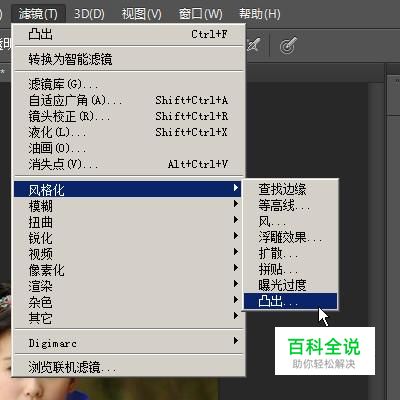
Task: Expand the 视频 submenu
Action: [x=128, y=254]
